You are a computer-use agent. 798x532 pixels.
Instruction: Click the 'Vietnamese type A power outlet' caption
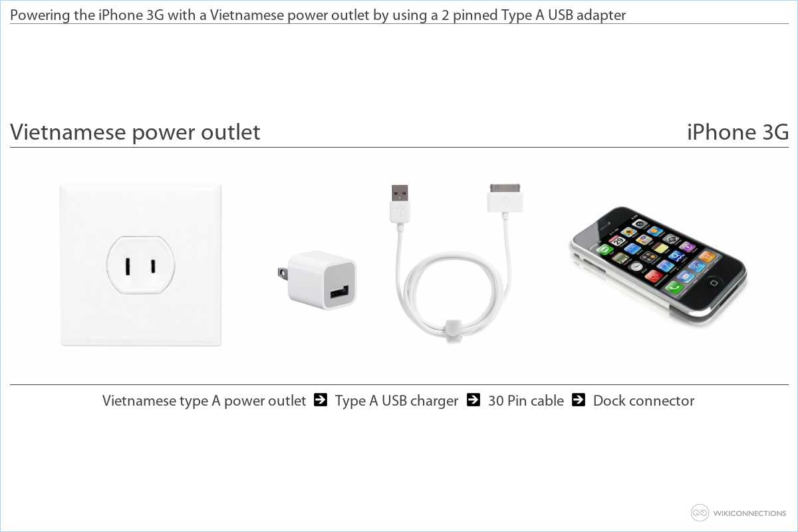204,401
